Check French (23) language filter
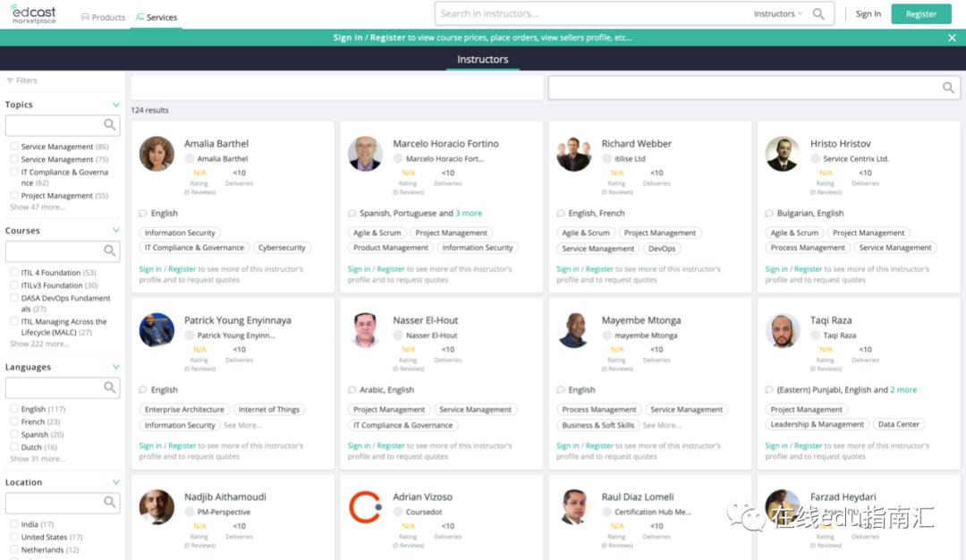The image size is (966, 560). click(x=13, y=421)
